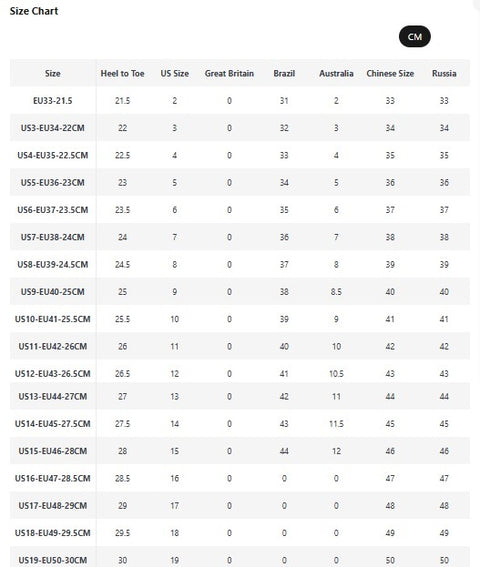Click the Heel to Toe column header
Screen dimensions: 480x567
tap(122, 73)
